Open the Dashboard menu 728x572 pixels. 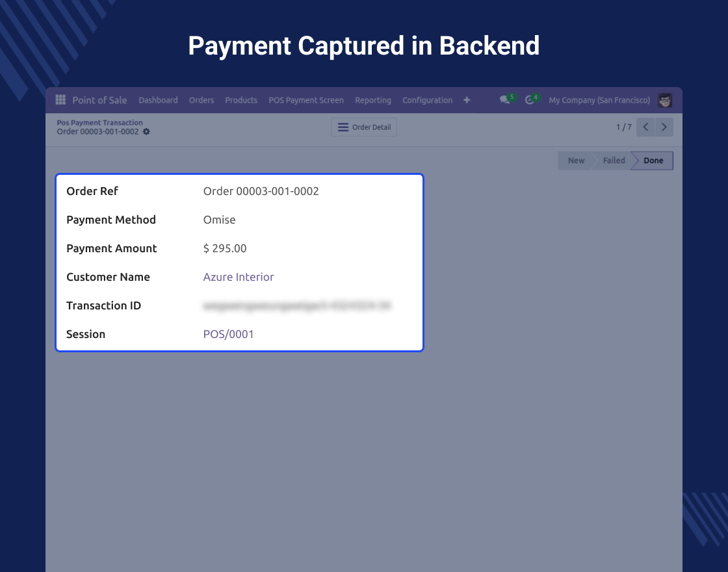158,100
